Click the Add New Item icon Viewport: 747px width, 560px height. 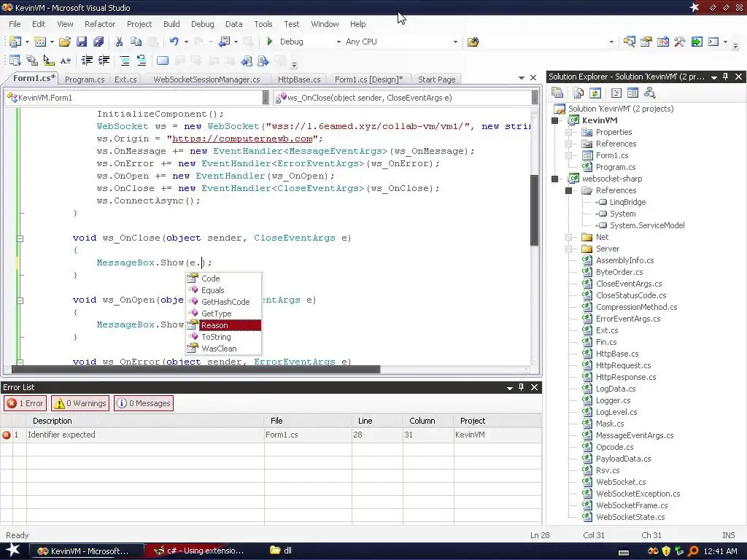pyautogui.click(x=40, y=42)
